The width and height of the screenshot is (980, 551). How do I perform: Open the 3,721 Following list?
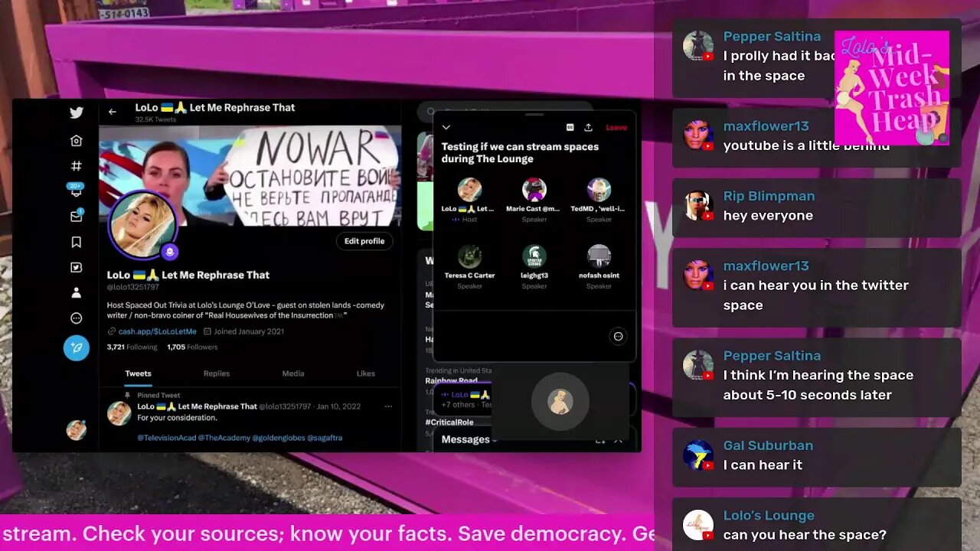132,347
